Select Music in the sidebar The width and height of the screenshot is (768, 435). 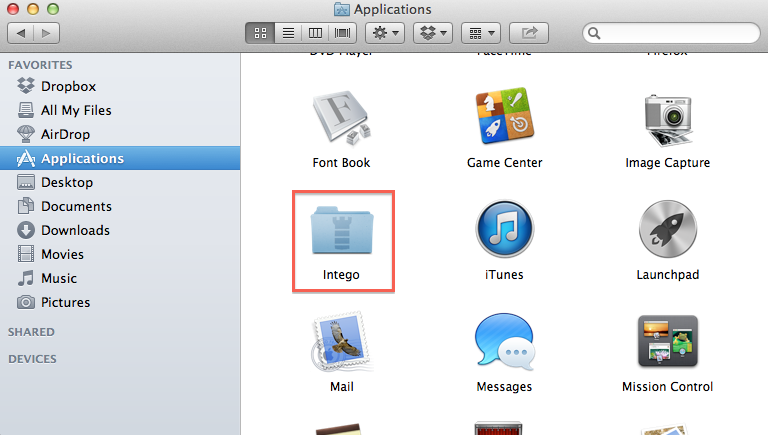(120, 278)
